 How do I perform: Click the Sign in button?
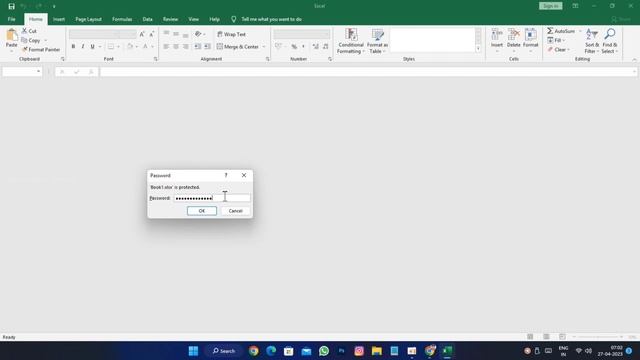click(550, 6)
